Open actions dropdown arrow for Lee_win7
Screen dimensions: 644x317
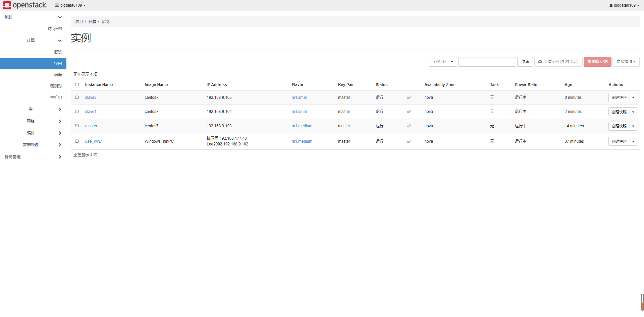633,141
